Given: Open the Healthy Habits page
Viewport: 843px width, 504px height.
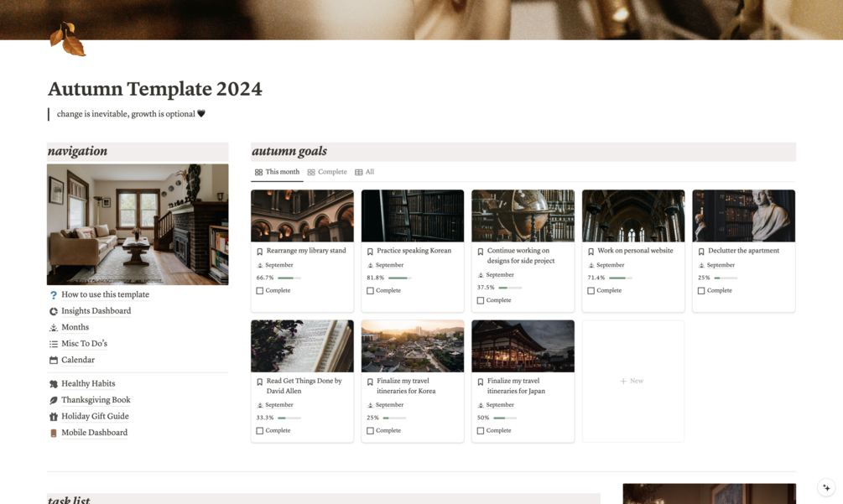Looking at the screenshot, I should (x=88, y=383).
